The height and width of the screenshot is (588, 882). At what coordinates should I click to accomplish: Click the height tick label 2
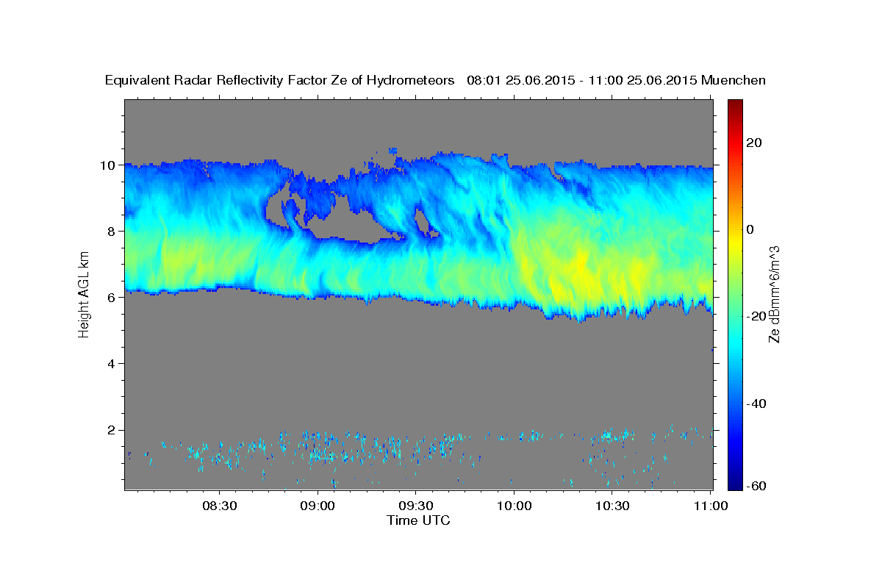(112, 430)
